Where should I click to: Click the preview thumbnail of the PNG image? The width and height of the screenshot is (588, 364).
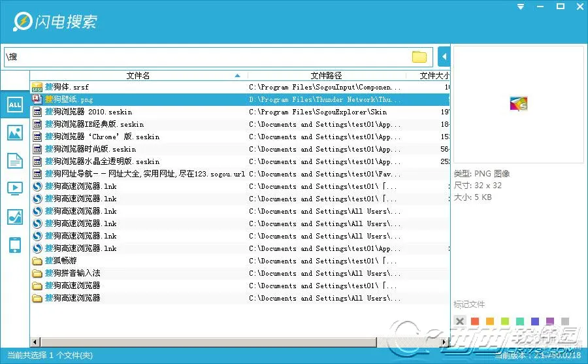(518, 103)
